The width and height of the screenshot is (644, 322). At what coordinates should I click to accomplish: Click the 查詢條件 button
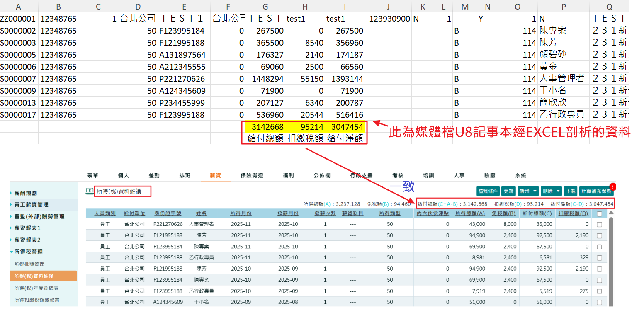[488, 191]
